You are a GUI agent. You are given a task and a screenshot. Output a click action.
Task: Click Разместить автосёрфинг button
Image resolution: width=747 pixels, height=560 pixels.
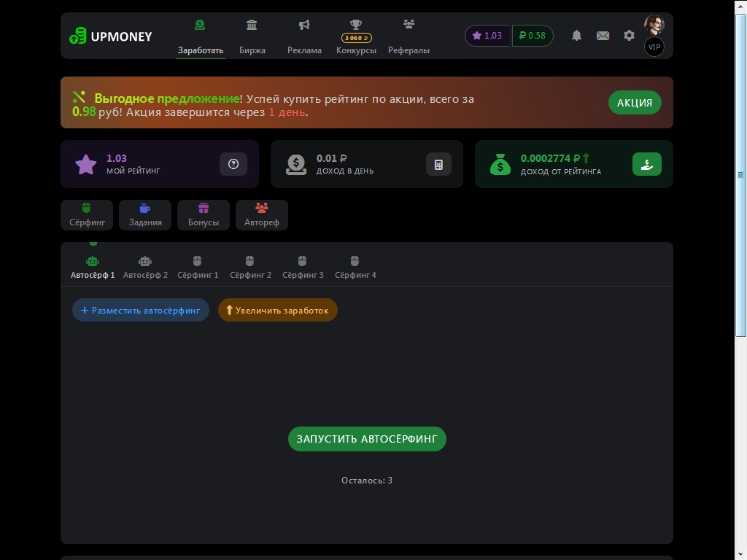click(141, 310)
